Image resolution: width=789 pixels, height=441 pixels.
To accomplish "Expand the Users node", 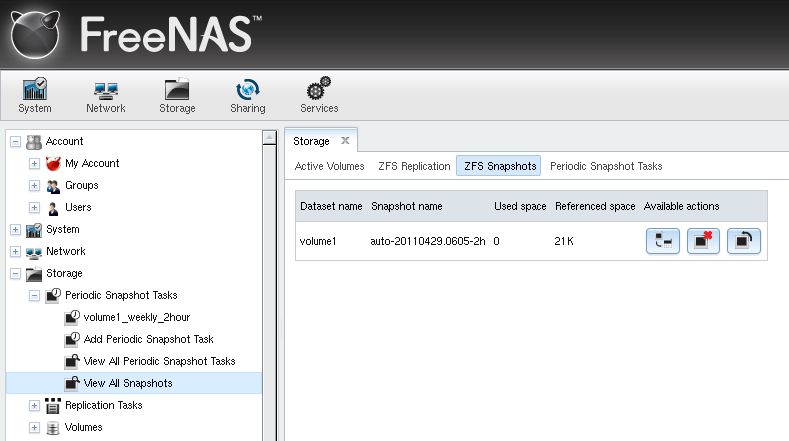I will click(x=34, y=207).
